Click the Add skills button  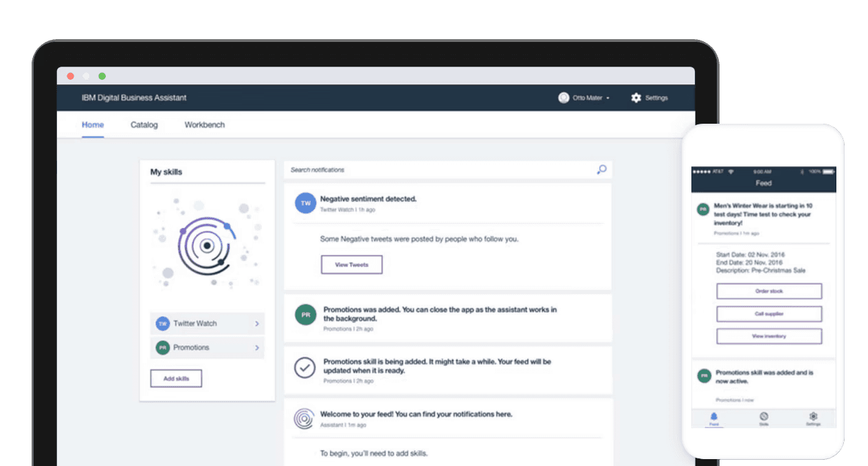click(x=176, y=379)
